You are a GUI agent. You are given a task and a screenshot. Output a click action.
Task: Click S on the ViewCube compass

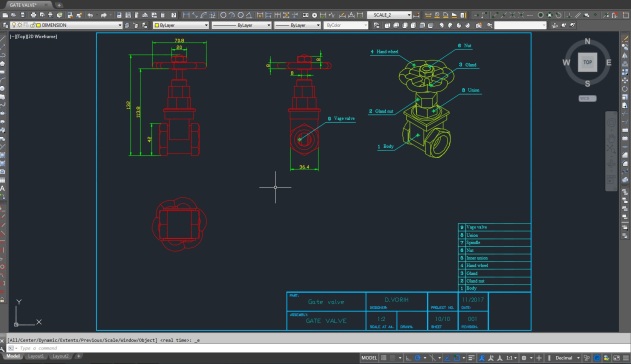pyautogui.click(x=588, y=84)
